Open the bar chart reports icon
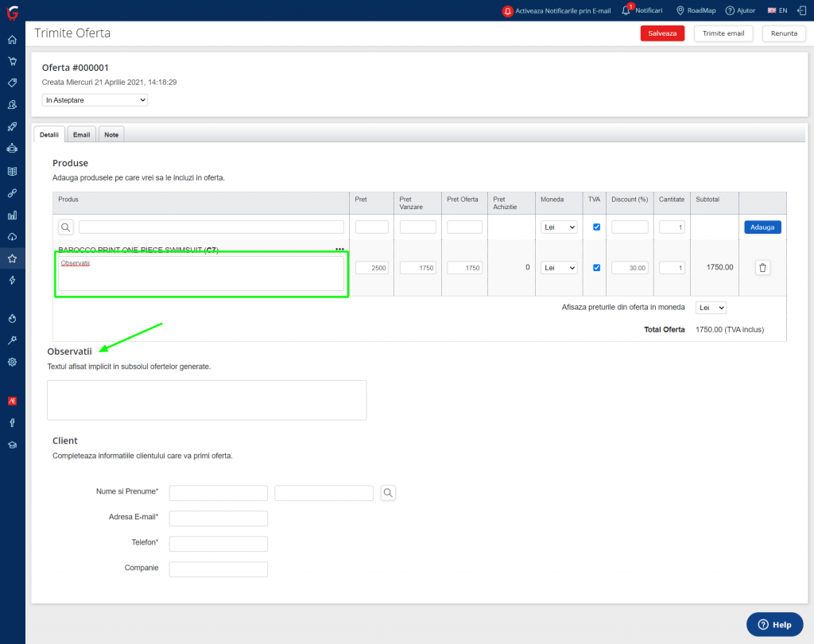The image size is (814, 644). [x=13, y=215]
